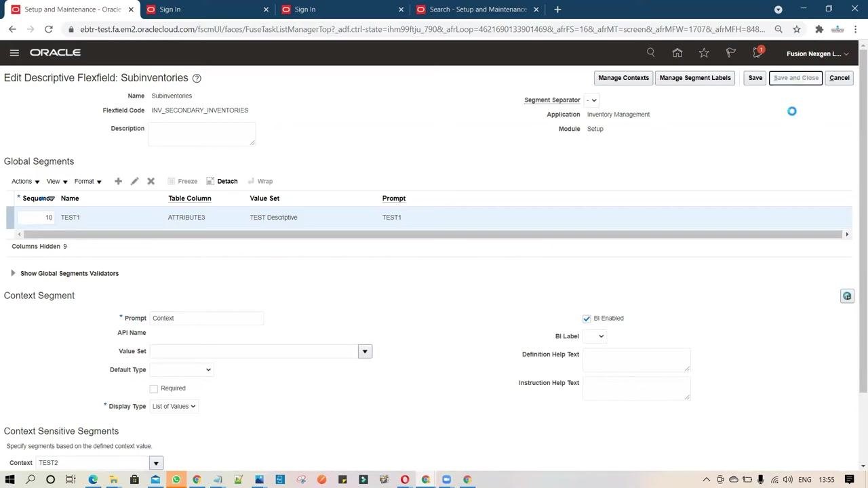868x488 pixels.
Task: Click the Manage Contexts button
Action: pos(623,78)
